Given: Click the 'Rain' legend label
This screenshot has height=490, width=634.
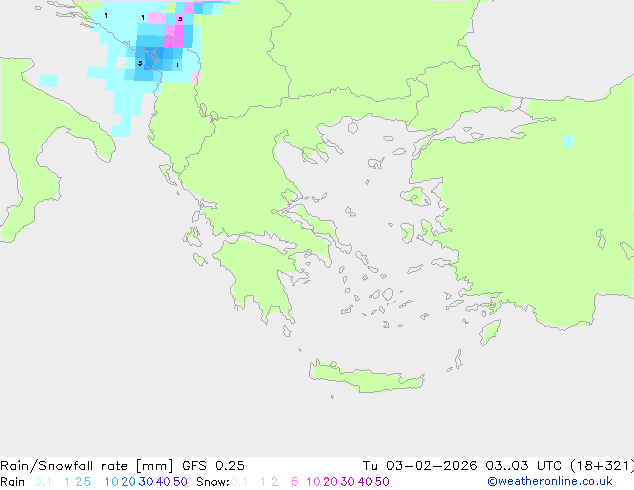Looking at the screenshot, I should click(13, 482).
